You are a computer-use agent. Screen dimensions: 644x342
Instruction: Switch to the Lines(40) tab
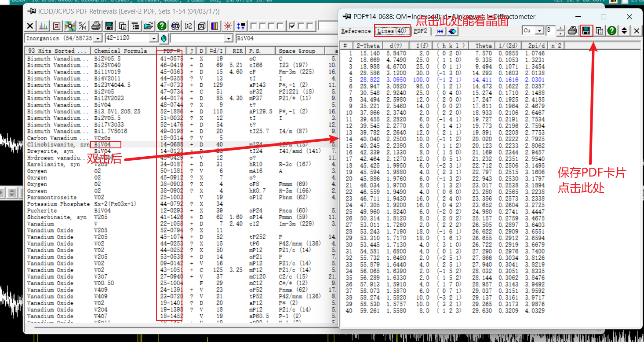(x=392, y=31)
